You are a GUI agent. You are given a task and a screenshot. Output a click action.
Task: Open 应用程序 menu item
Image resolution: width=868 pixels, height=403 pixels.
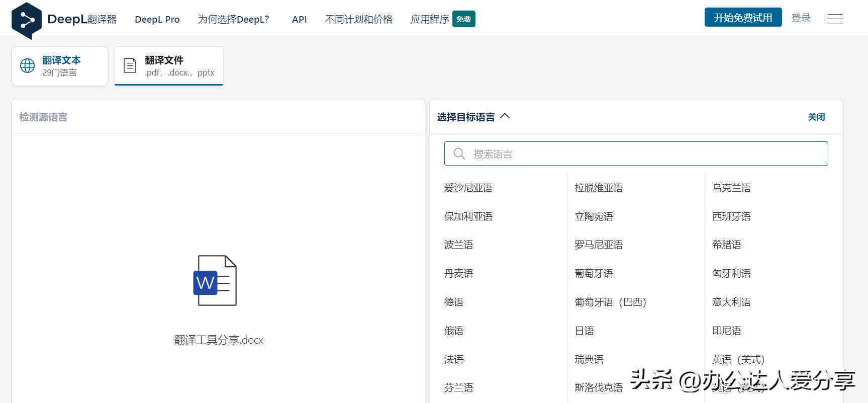click(430, 20)
